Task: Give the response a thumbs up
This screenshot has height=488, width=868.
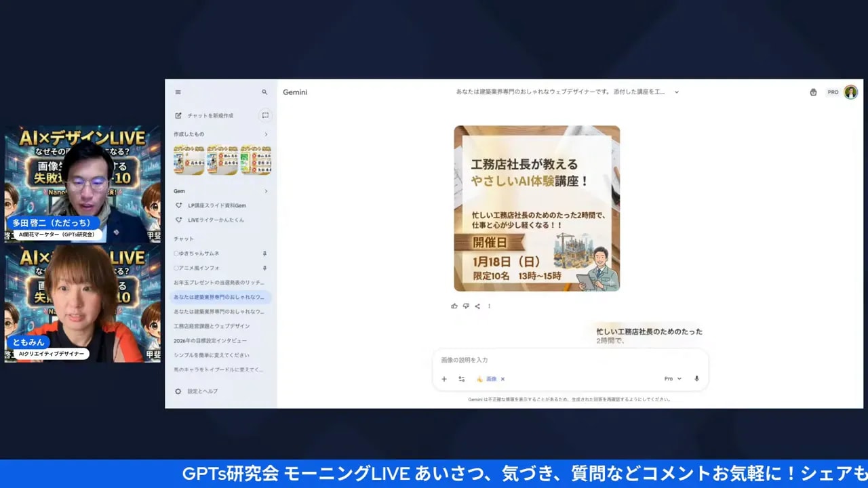Action: coord(454,306)
